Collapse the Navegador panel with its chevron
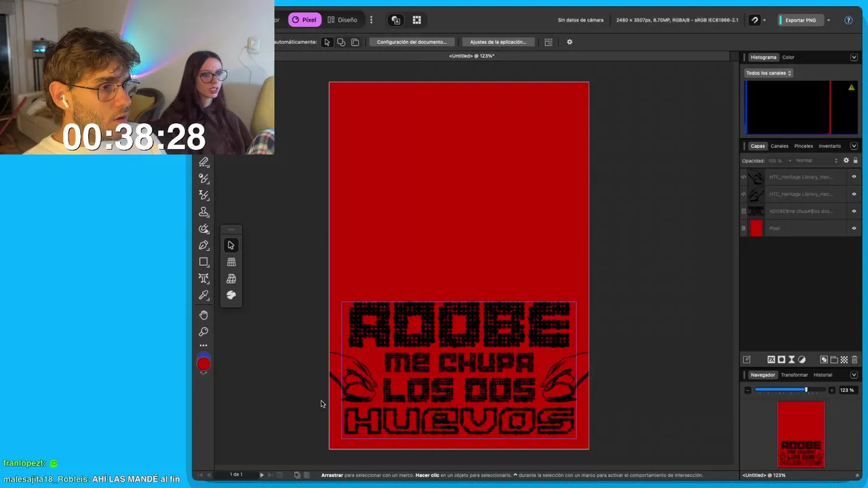The width and height of the screenshot is (868, 488). pos(854,375)
